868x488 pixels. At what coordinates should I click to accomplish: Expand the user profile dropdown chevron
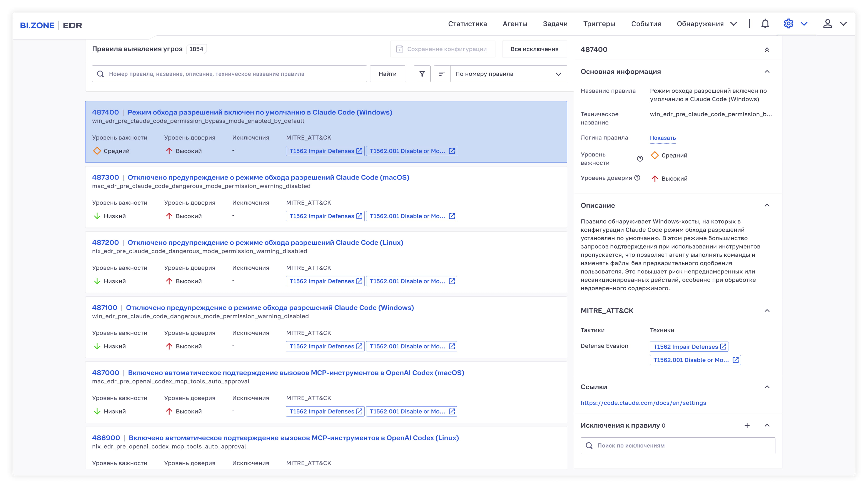(x=843, y=24)
